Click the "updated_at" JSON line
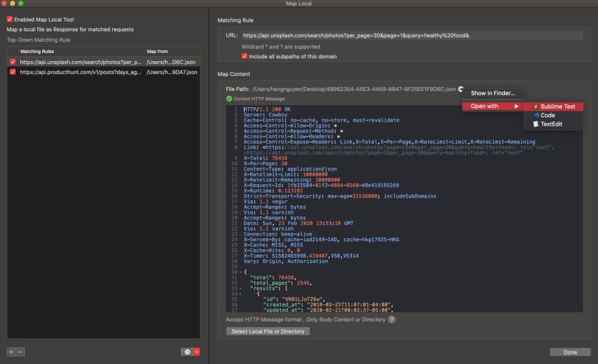The image size is (598, 364). pyautogui.click(x=328, y=310)
